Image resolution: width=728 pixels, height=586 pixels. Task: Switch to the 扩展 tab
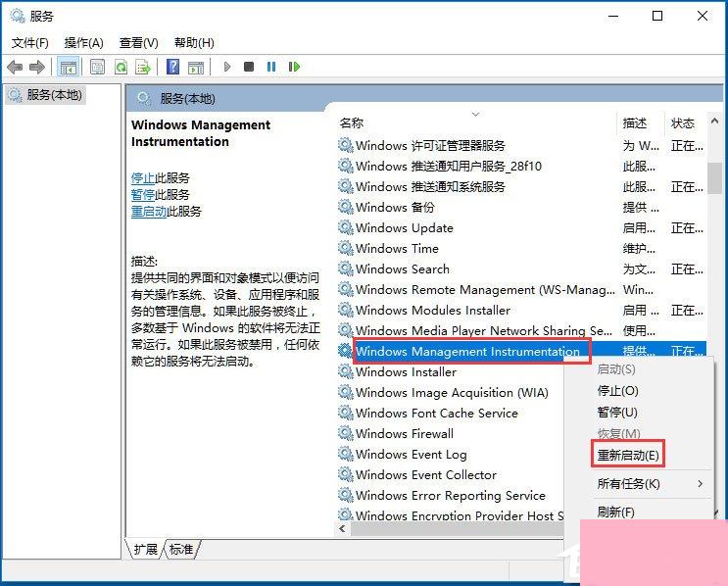point(145,550)
